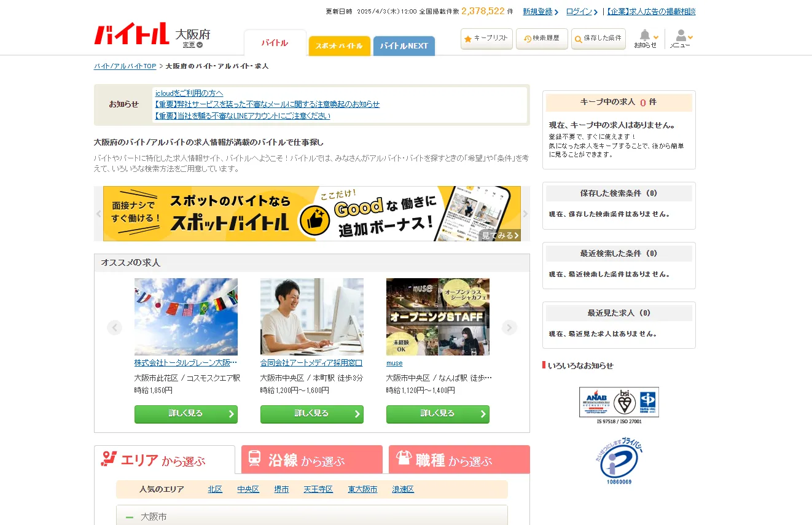
Task: Open the muse job link
Action: [x=394, y=363]
